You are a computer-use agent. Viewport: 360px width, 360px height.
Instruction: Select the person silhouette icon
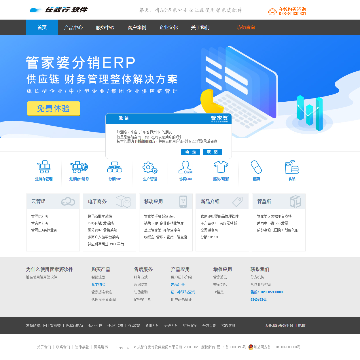(x=185, y=167)
